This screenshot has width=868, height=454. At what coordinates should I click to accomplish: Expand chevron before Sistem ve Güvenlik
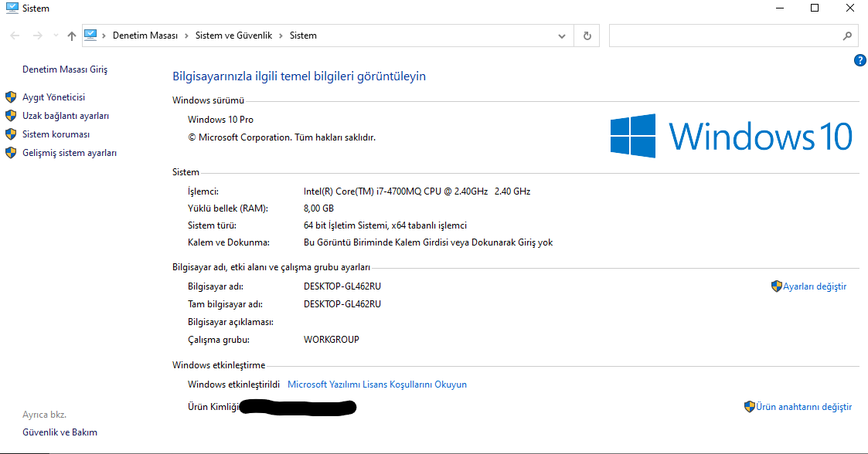pos(186,36)
